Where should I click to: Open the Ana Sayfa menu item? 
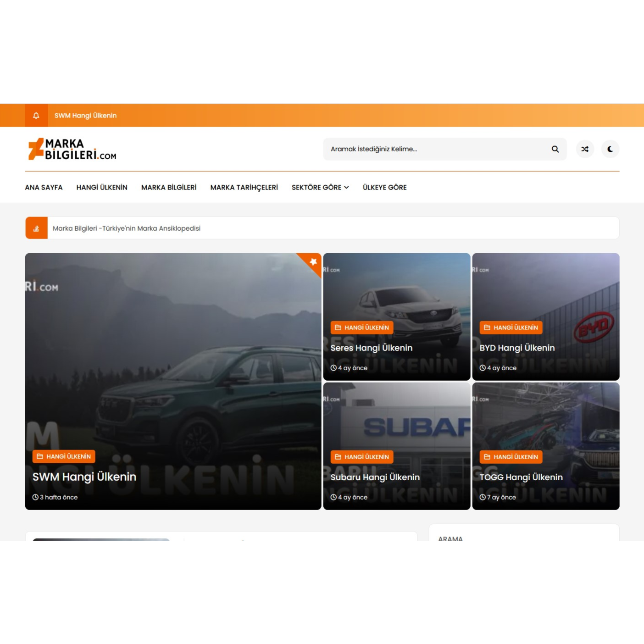click(x=44, y=187)
